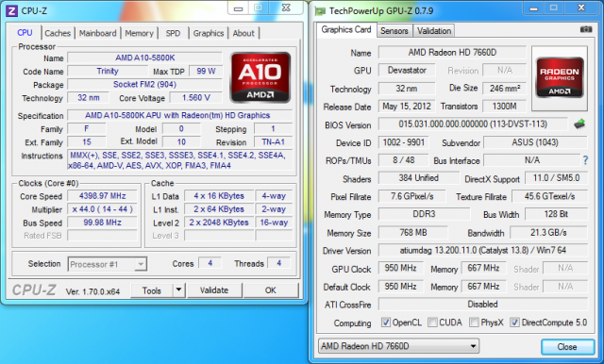The image size is (604, 364).
Task: Click the Close button in GPU-Z
Action: coord(567,347)
